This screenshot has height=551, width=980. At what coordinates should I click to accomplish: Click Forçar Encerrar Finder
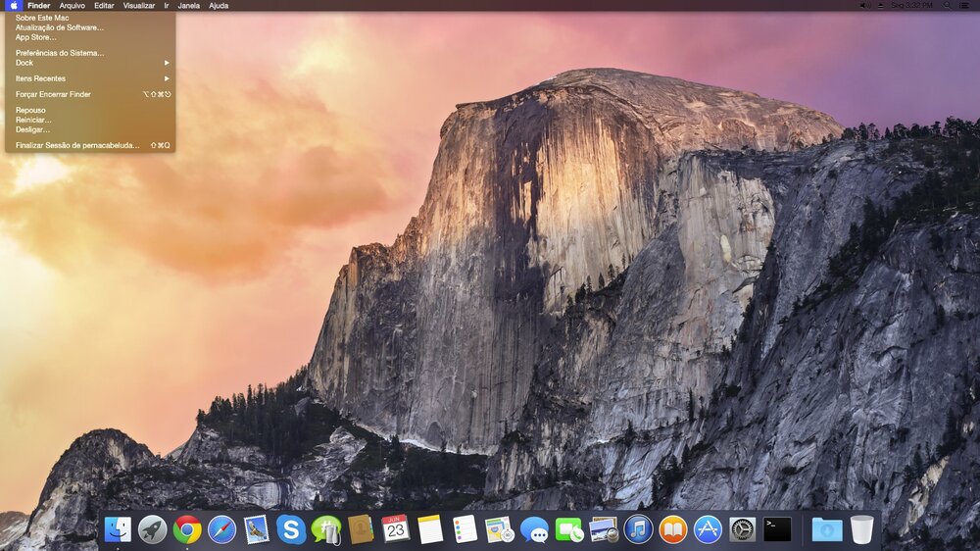click(x=54, y=94)
